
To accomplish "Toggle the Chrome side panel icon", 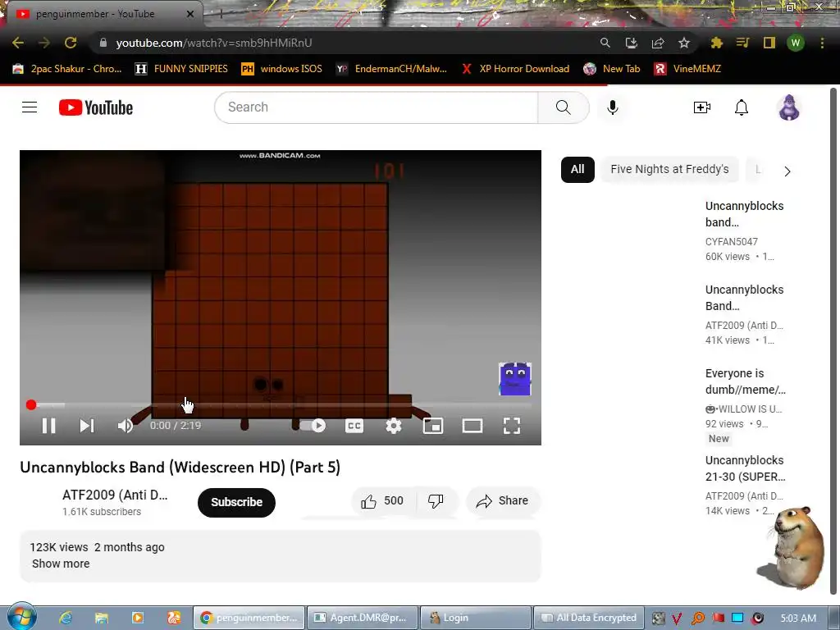I will [x=769, y=43].
